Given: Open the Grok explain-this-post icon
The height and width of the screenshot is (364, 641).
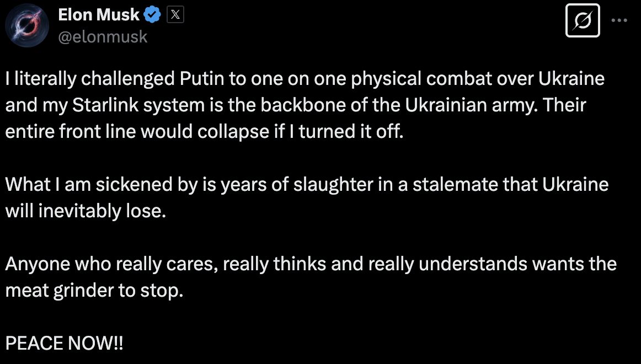Looking at the screenshot, I should (583, 22).
